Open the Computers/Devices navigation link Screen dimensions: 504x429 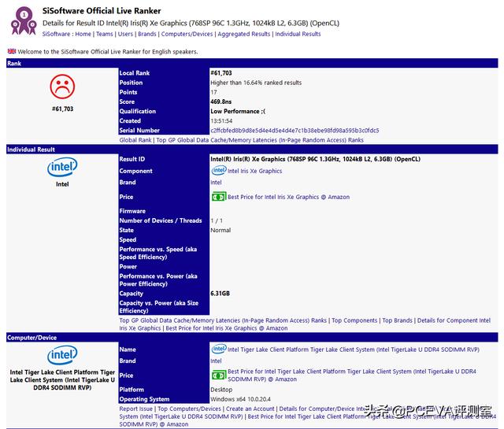tap(187, 34)
